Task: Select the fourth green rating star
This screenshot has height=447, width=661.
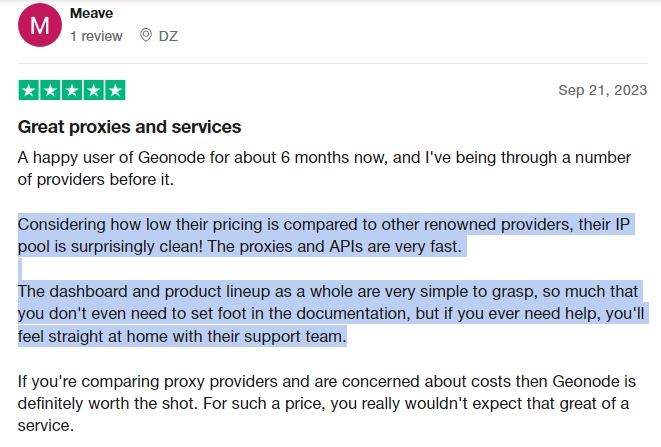Action: [x=93, y=90]
